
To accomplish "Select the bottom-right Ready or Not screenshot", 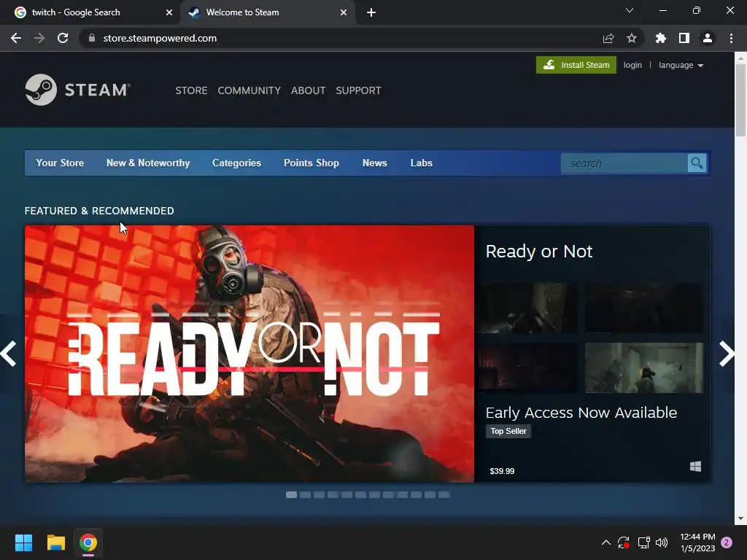I will (x=643, y=367).
